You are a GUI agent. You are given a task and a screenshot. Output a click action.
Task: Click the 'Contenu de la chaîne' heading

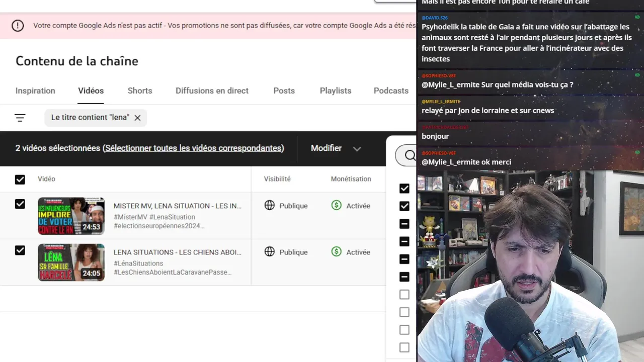click(77, 61)
